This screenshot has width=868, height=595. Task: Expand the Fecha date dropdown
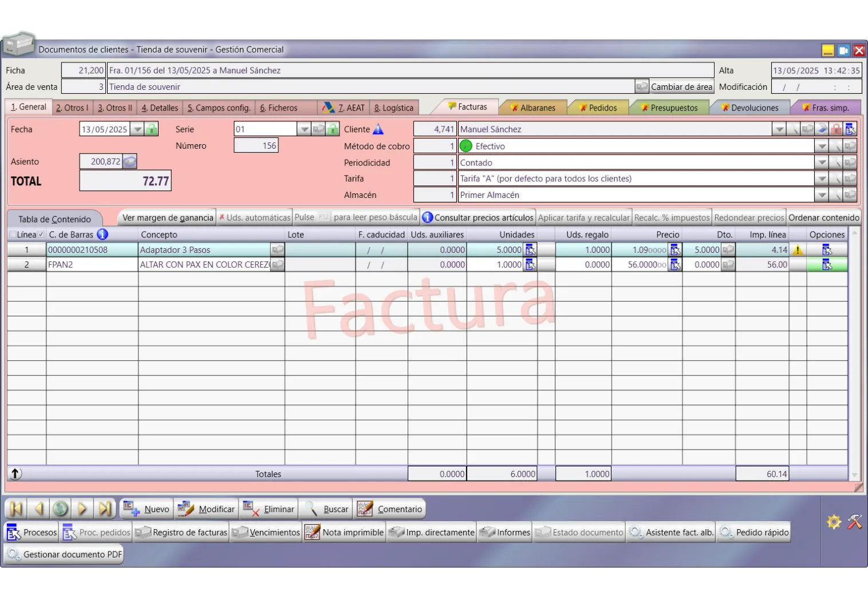[x=137, y=129]
